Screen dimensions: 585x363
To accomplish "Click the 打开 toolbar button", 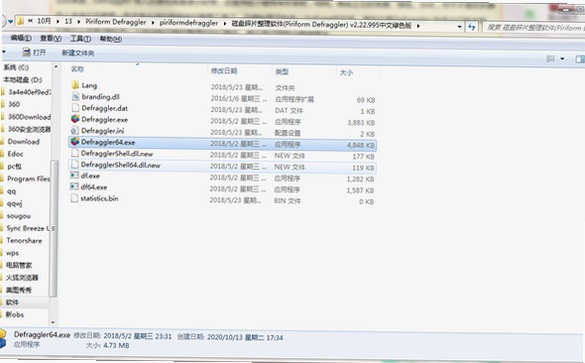I will (34, 53).
